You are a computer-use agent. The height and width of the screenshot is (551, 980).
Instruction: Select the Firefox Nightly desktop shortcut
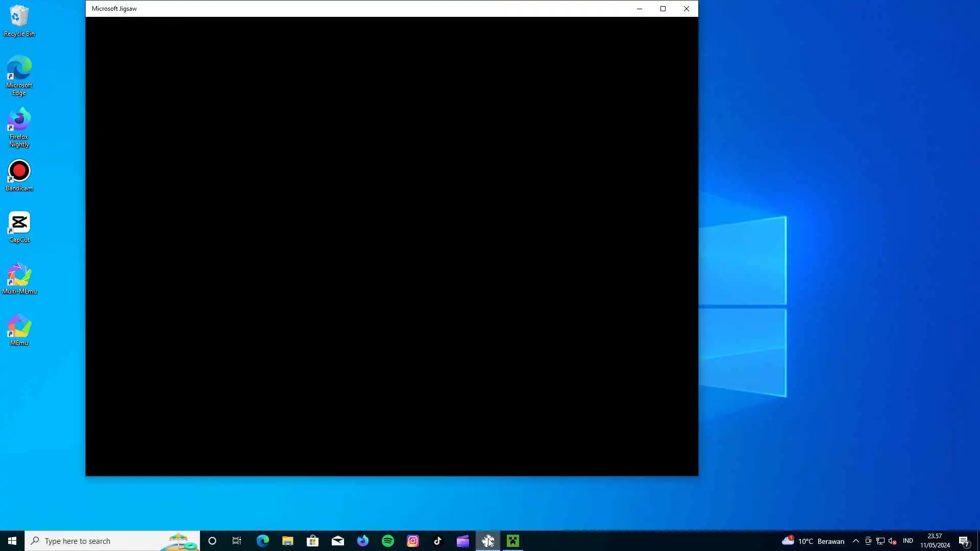(19, 128)
